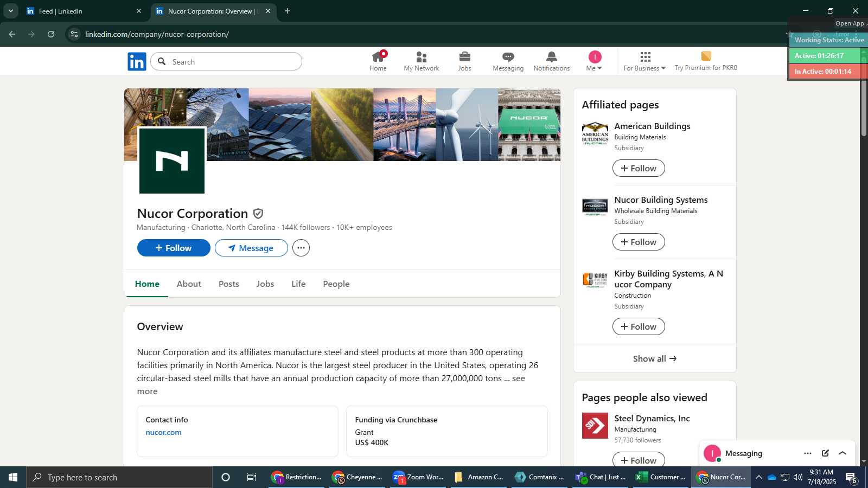This screenshot has height=488, width=868.
Task: Switch to Feed | LinkedIn browser tab
Action: coord(84,11)
